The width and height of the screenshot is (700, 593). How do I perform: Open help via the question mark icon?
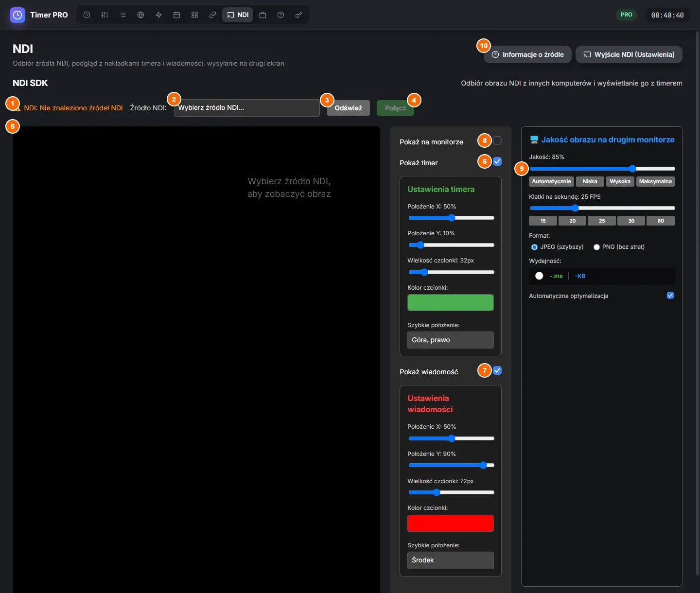(280, 15)
